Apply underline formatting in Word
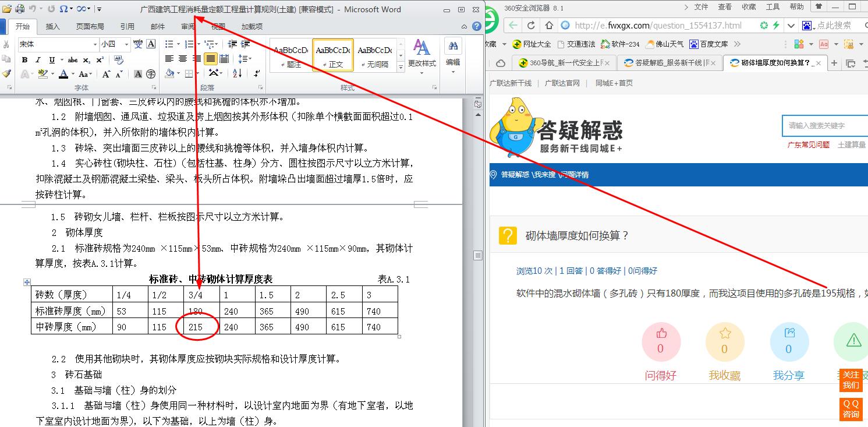 pos(52,60)
